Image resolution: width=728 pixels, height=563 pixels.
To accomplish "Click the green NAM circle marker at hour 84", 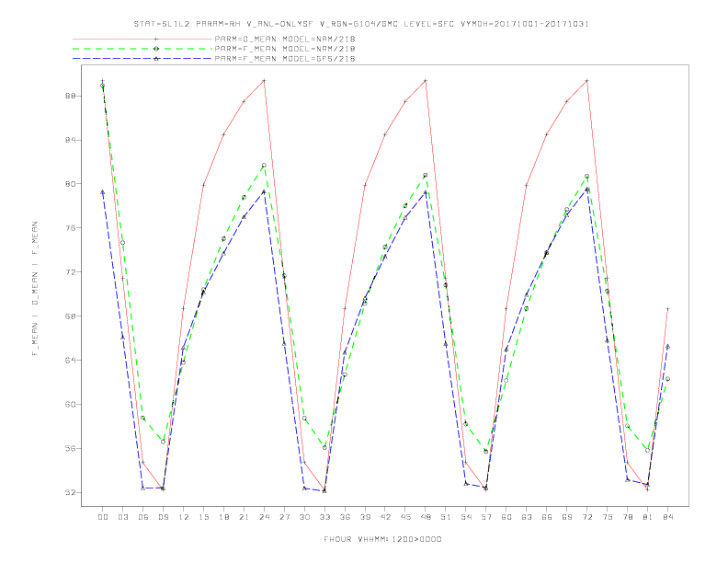I will pyautogui.click(x=667, y=379).
